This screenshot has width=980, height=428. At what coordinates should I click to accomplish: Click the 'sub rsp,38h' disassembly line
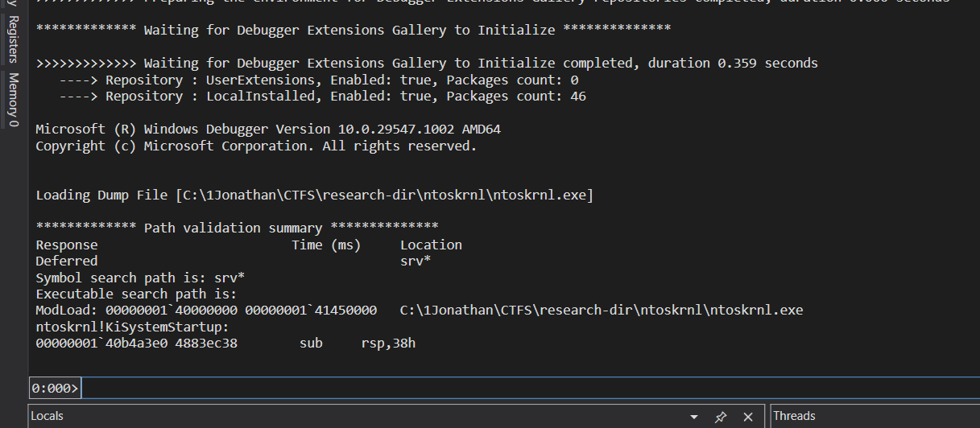tap(225, 344)
